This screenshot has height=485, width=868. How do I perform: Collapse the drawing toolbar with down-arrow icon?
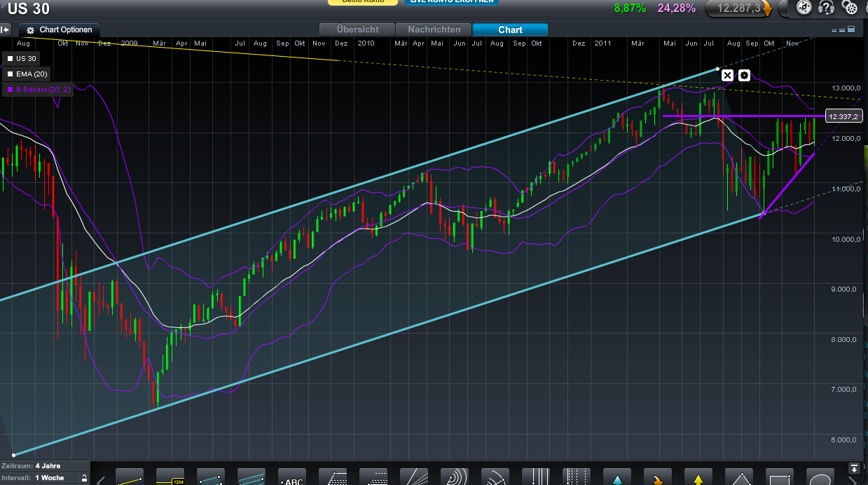(x=854, y=467)
